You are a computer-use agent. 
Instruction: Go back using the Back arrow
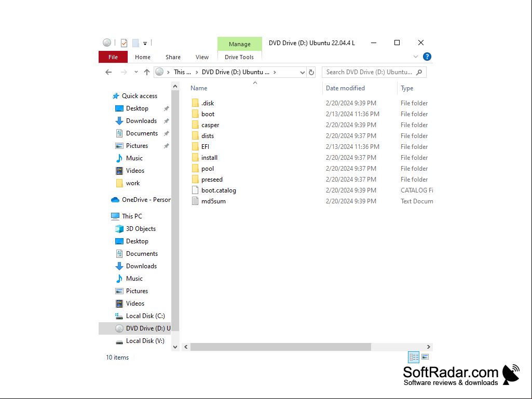(x=108, y=72)
